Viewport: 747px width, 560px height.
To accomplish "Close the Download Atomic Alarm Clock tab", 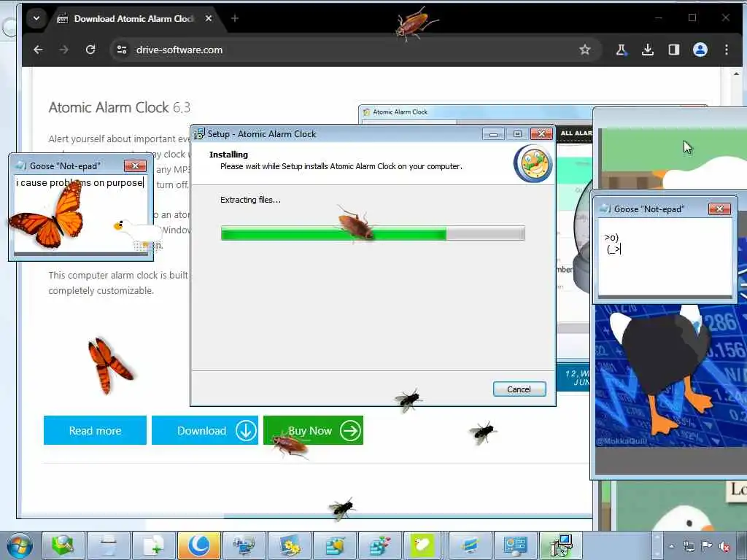I will (208, 18).
